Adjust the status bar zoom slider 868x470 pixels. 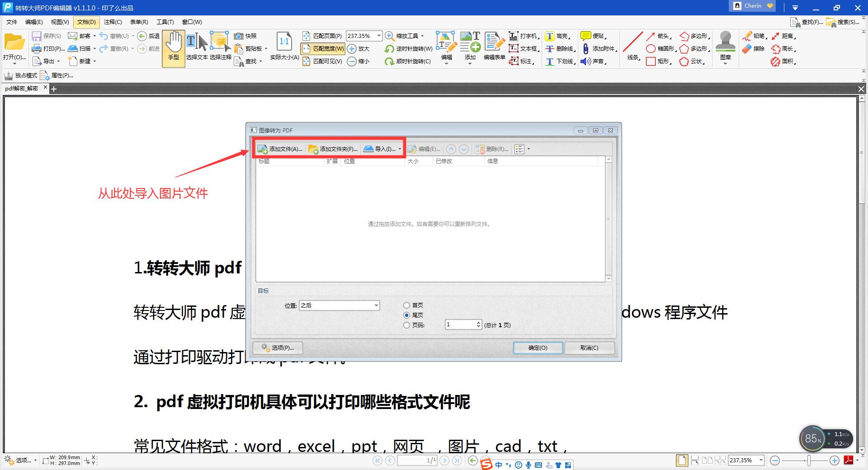click(x=809, y=461)
